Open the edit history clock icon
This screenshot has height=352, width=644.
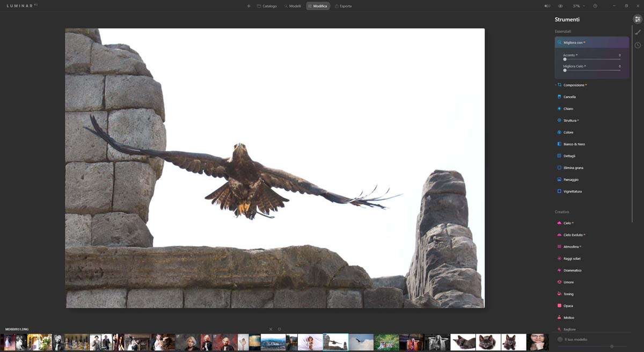[638, 45]
